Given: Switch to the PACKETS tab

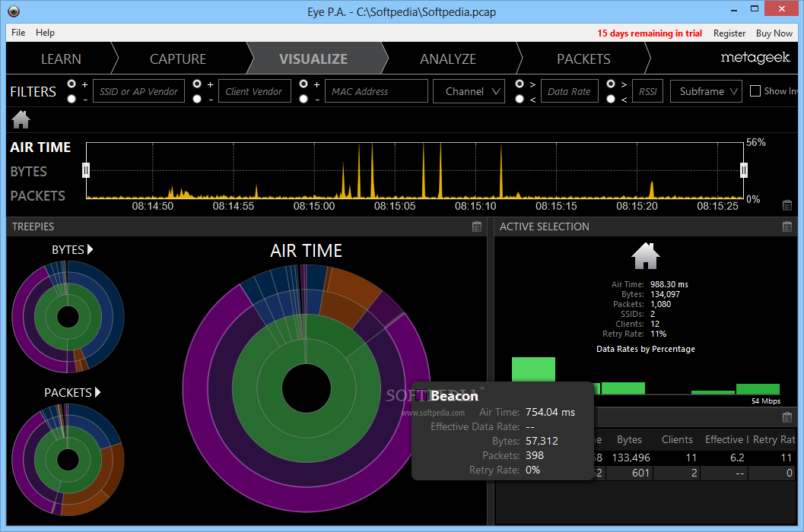Looking at the screenshot, I should [583, 59].
